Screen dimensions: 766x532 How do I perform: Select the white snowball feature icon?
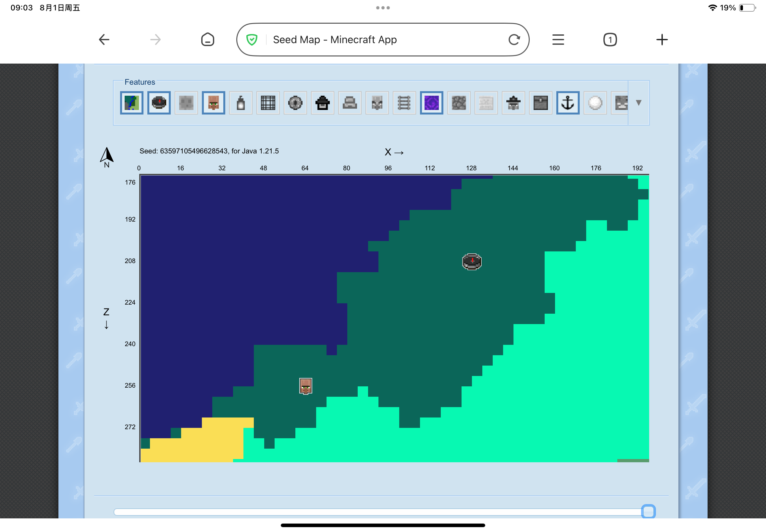coord(595,103)
